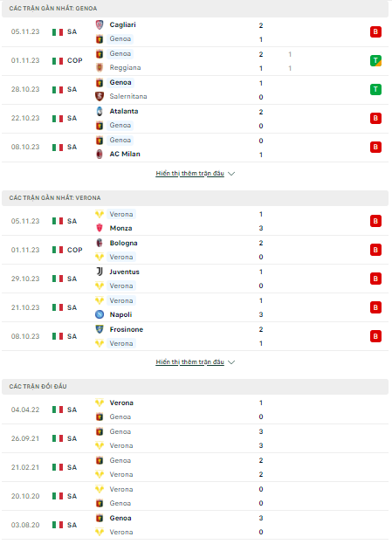Click the Bologna club logo
The image size is (392, 544).
[100, 243]
